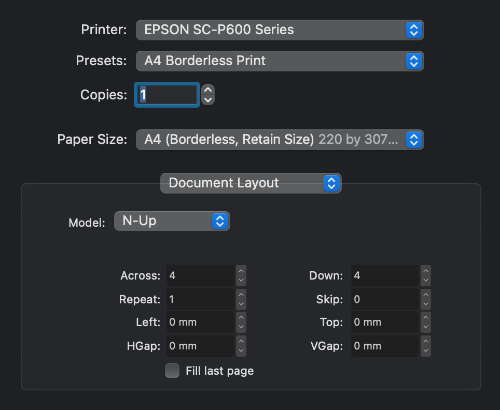Click the Left margin field

pos(200,322)
